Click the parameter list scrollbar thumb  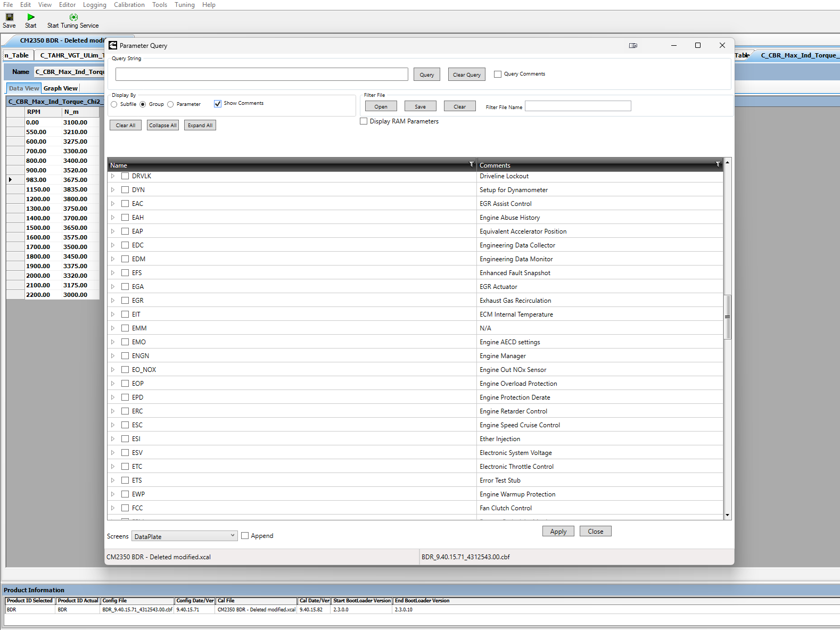[x=727, y=317]
